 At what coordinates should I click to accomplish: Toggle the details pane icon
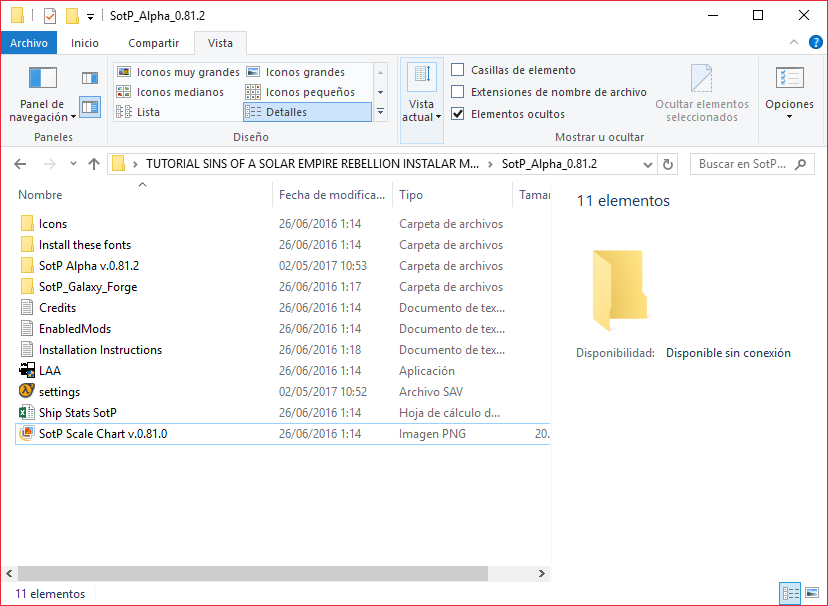[x=90, y=107]
